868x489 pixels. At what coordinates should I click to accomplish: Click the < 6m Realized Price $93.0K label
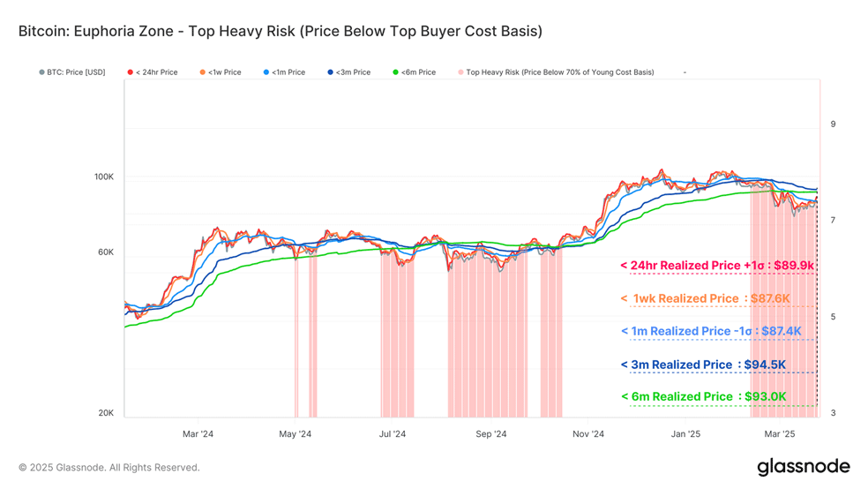pos(704,396)
